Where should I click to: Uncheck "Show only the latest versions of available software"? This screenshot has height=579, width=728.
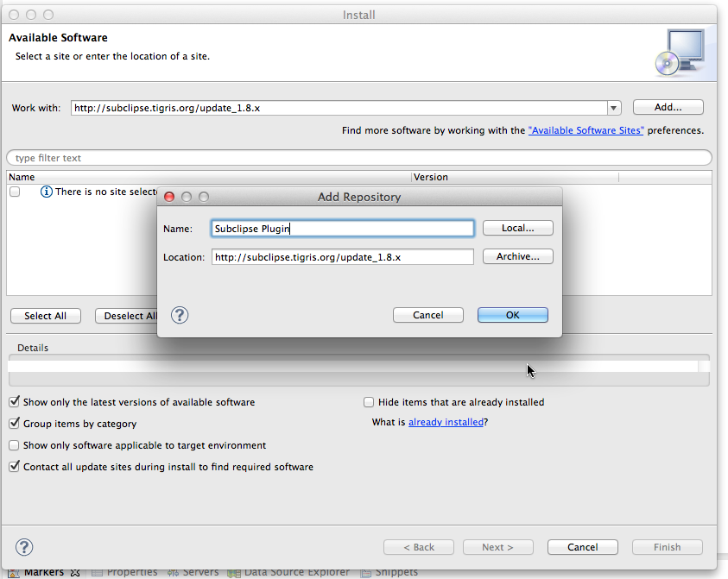coord(14,402)
